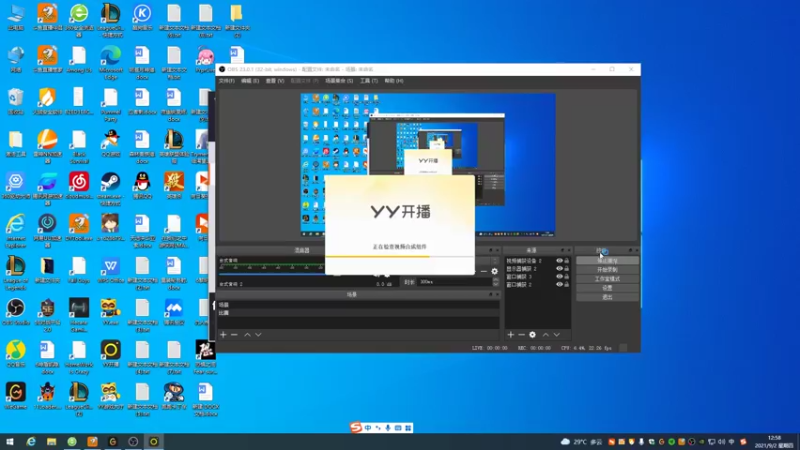The width and height of the screenshot is (800, 450).
Task: Open the 文件(F) menu in OBS
Action: pyautogui.click(x=227, y=81)
